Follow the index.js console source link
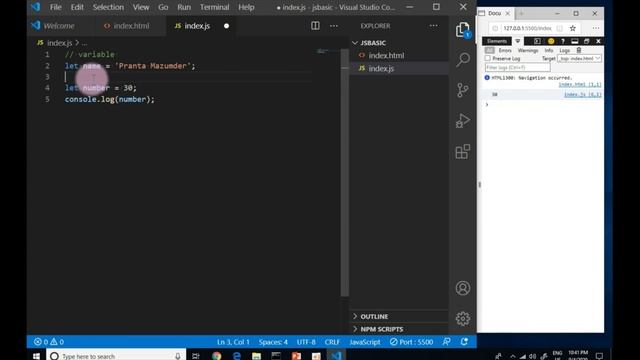Image resolution: width=640 pixels, height=360 pixels. click(582, 94)
